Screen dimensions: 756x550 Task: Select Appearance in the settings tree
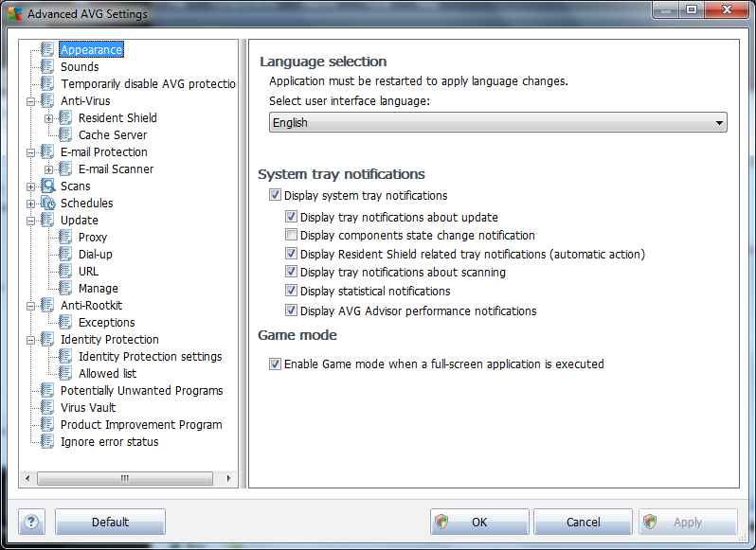[92, 49]
